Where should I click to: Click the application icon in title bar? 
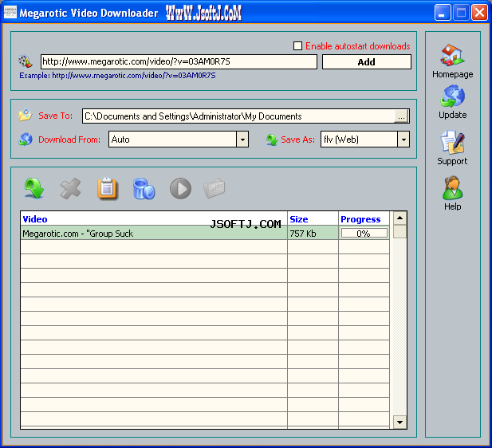click(10, 12)
